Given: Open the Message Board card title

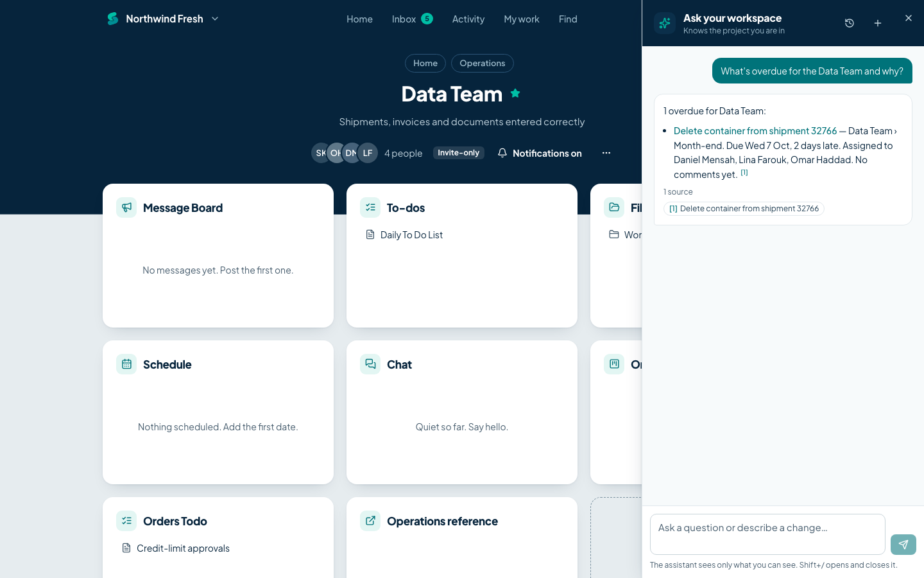Looking at the screenshot, I should (183, 208).
